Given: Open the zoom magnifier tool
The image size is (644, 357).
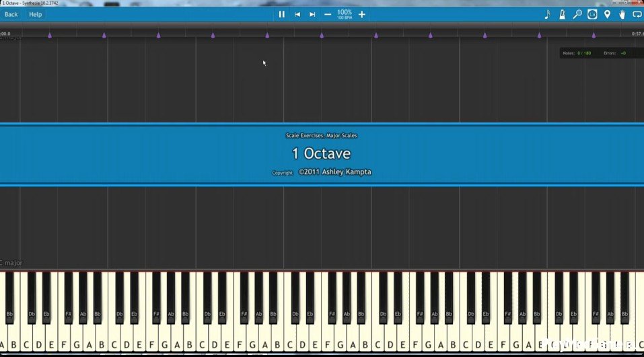Looking at the screenshot, I should point(577,14).
